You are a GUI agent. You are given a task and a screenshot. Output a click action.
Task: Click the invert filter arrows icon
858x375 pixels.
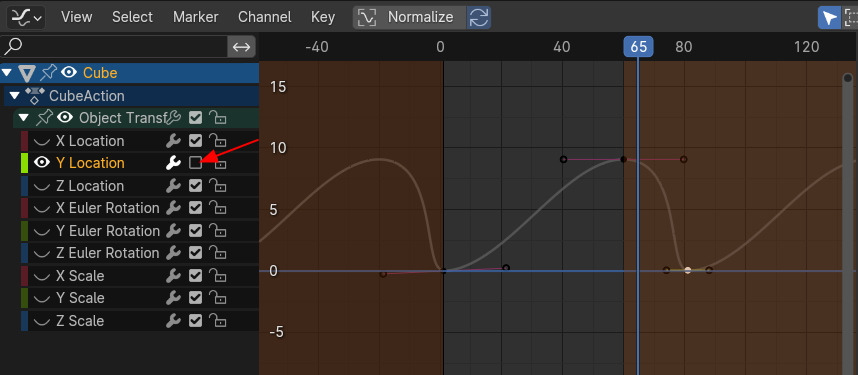click(x=241, y=47)
